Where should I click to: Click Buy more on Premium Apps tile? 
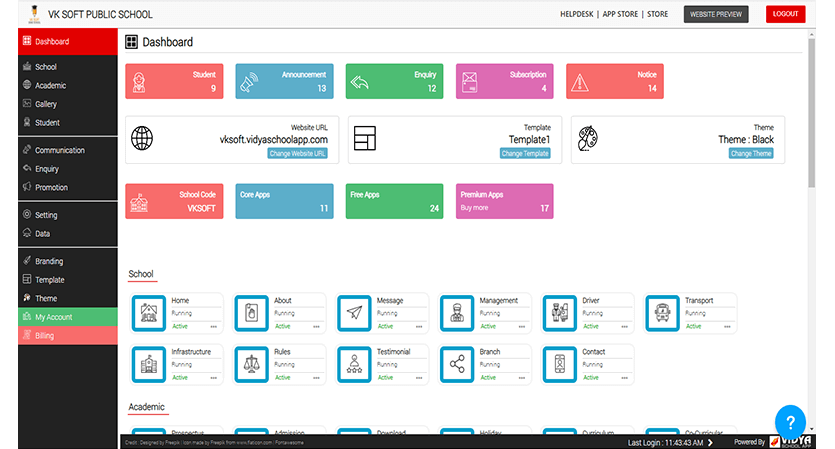(x=474, y=208)
